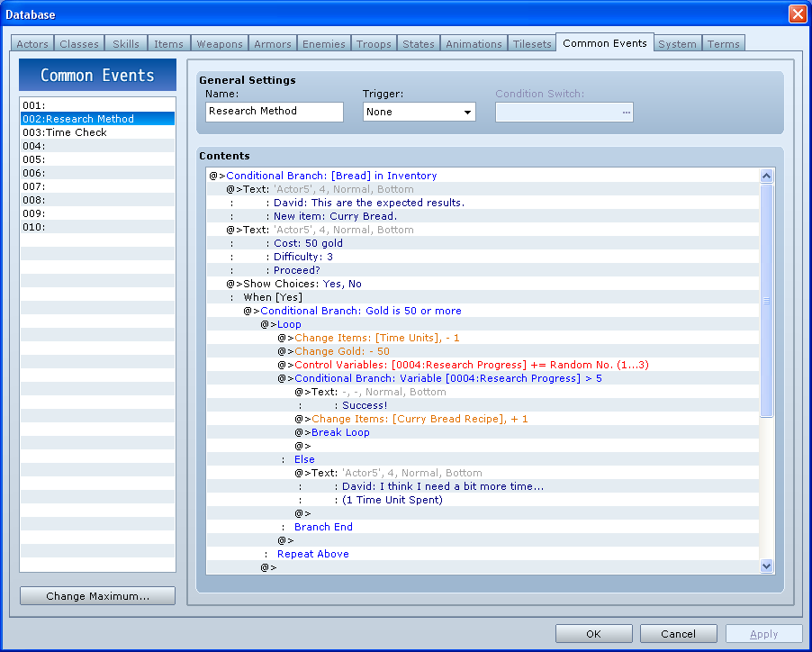Click the Name input field

pyautogui.click(x=274, y=112)
